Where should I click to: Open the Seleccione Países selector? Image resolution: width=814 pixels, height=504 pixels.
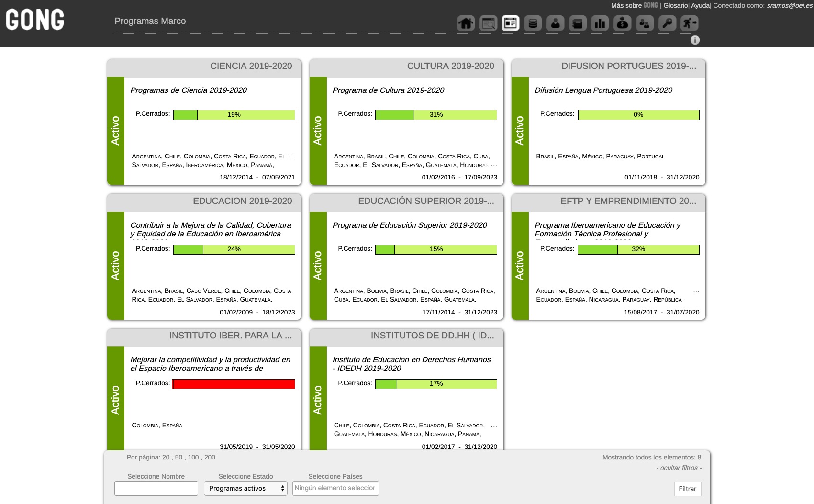335,488
